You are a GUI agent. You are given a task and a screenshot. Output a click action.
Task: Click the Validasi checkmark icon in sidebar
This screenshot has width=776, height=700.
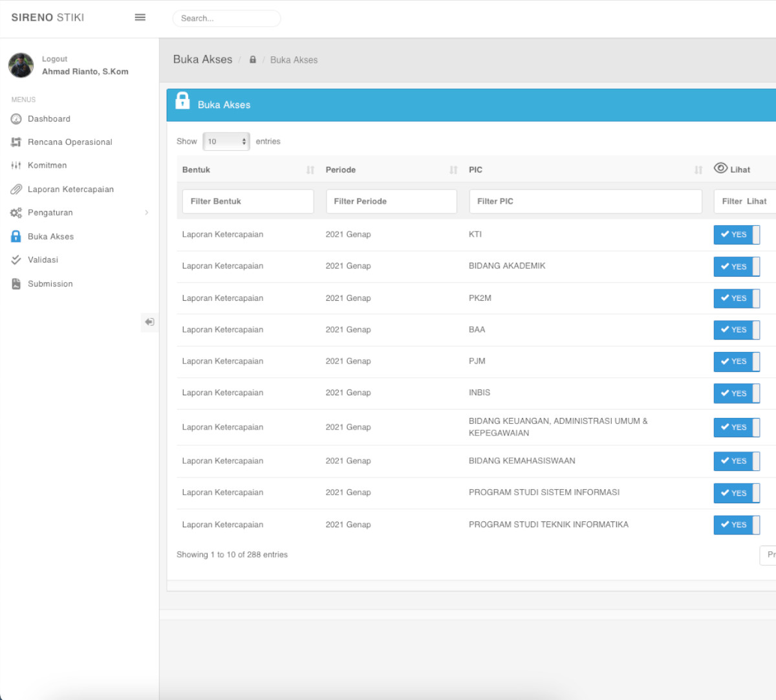pos(16,260)
